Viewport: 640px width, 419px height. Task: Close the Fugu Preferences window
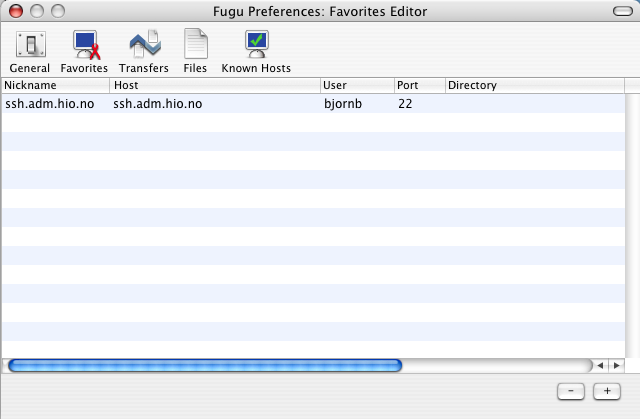[16, 11]
